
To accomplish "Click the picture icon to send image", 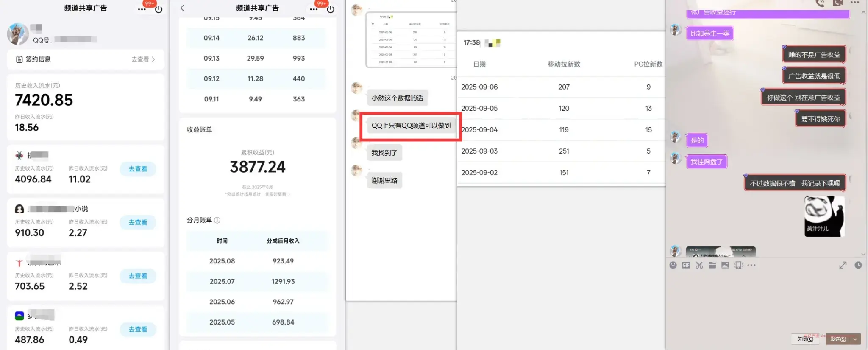I will [x=725, y=265].
